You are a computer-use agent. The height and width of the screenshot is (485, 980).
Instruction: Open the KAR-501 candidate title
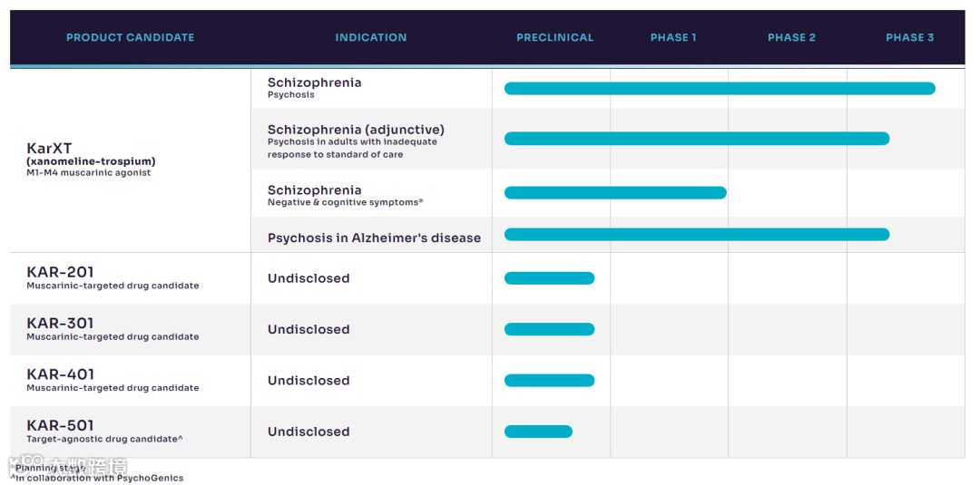tap(60, 426)
